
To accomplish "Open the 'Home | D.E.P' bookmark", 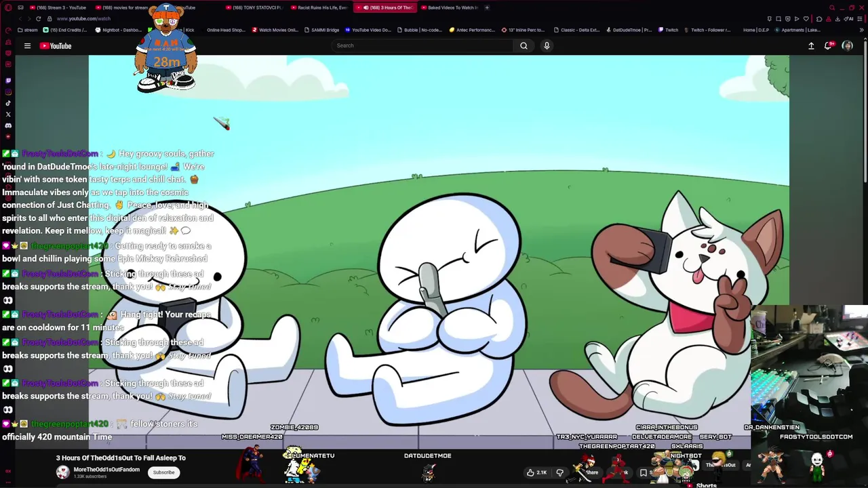I will tap(756, 30).
